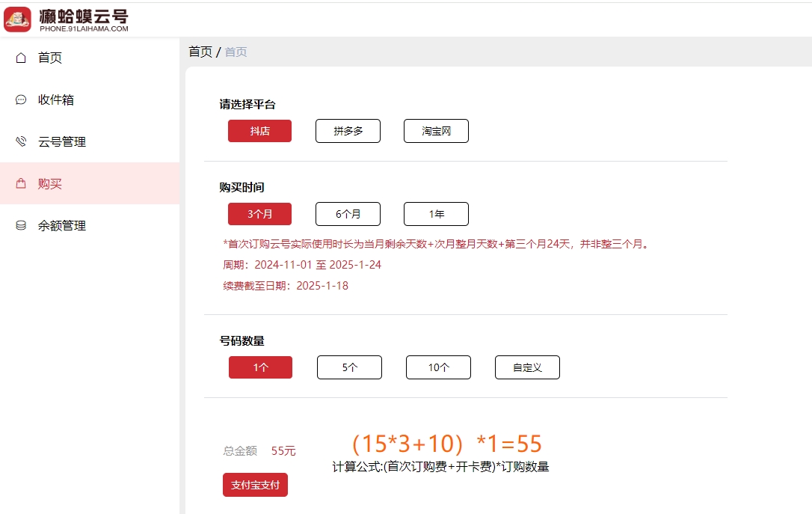Click the 55元 total amount value

(283, 451)
